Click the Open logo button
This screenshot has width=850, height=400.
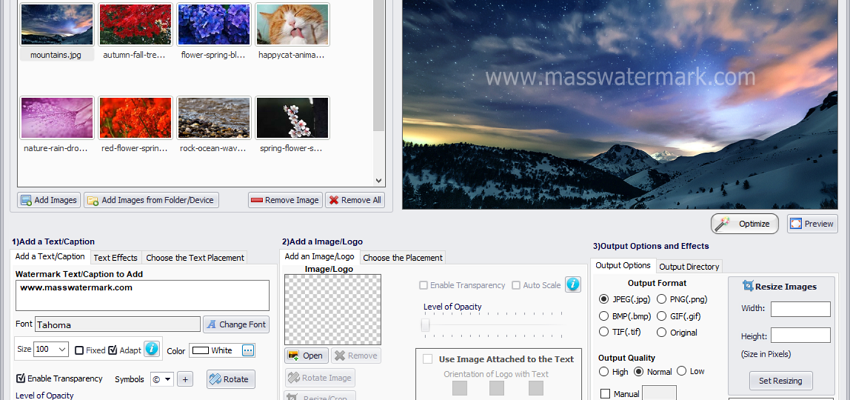306,356
